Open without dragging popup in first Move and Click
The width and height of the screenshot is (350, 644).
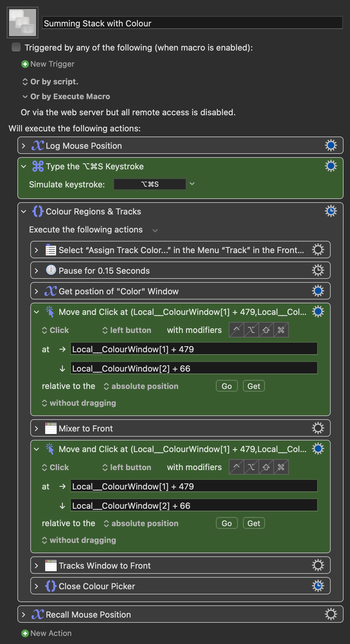(79, 403)
